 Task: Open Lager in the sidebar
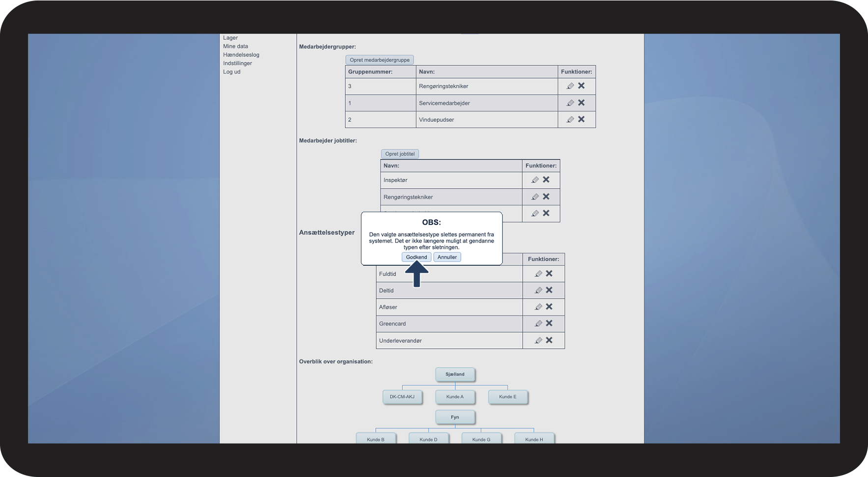pos(230,38)
